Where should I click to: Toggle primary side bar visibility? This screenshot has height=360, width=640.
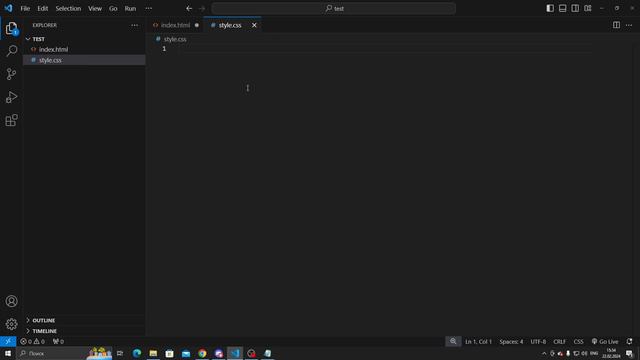(x=550, y=8)
